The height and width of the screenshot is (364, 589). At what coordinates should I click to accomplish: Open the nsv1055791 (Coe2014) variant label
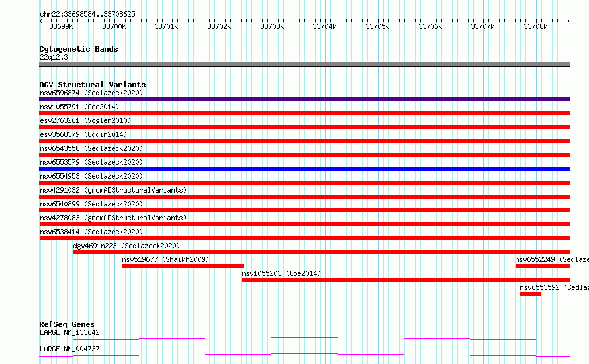pyautogui.click(x=79, y=107)
